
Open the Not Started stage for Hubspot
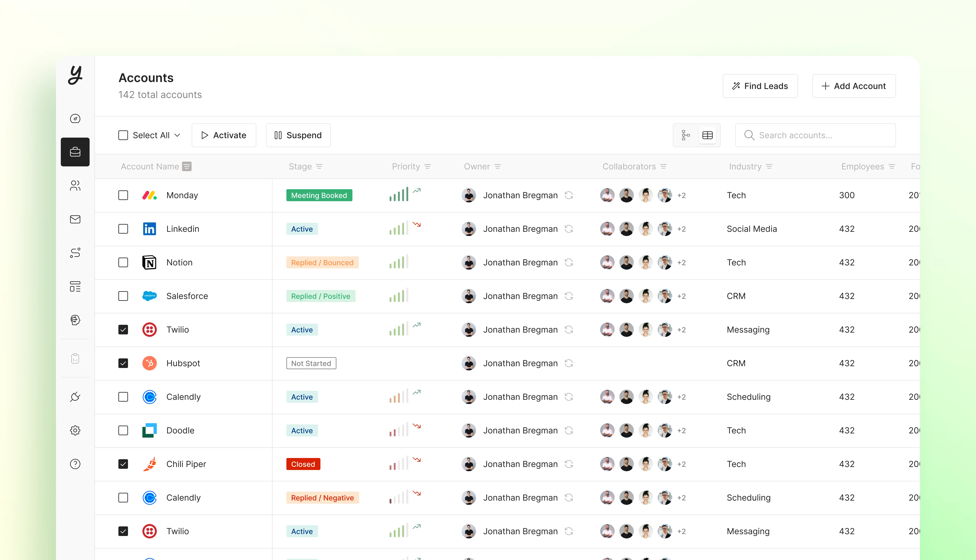click(x=311, y=363)
